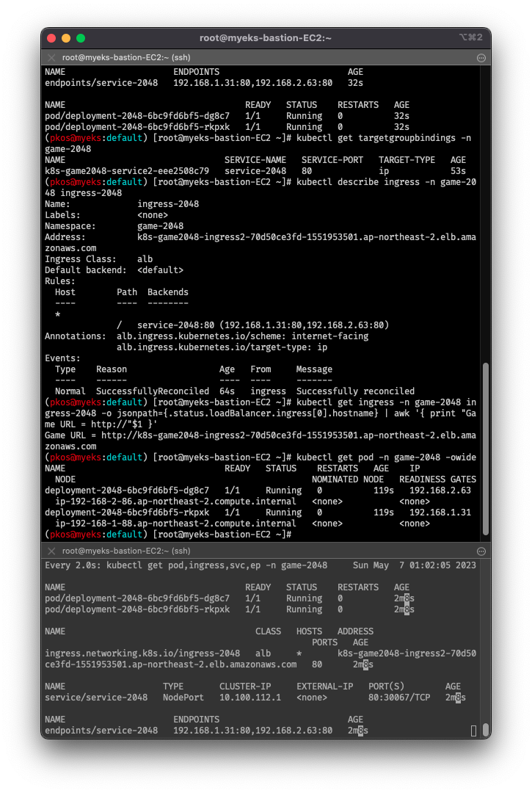Click the last shell prompt in top pane

(168, 535)
